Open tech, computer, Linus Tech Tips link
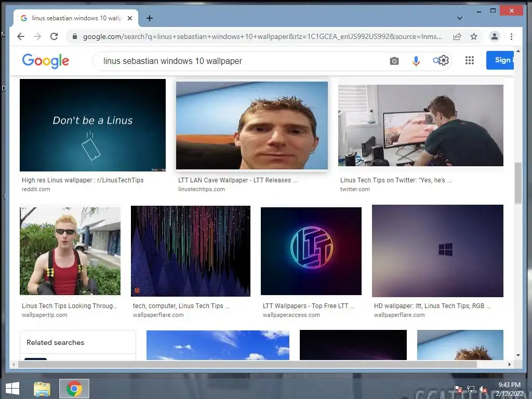The height and width of the screenshot is (399, 532). pyautogui.click(x=181, y=305)
